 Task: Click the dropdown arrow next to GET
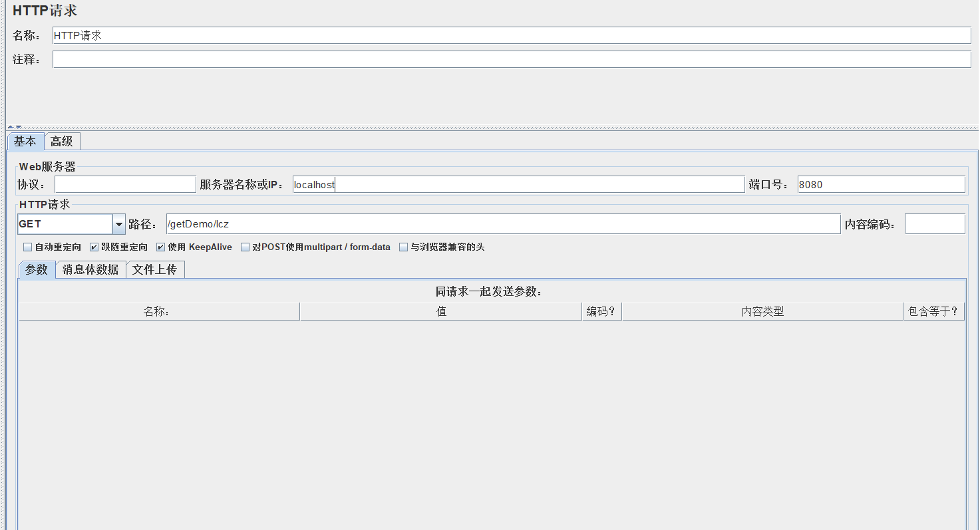pyautogui.click(x=119, y=224)
